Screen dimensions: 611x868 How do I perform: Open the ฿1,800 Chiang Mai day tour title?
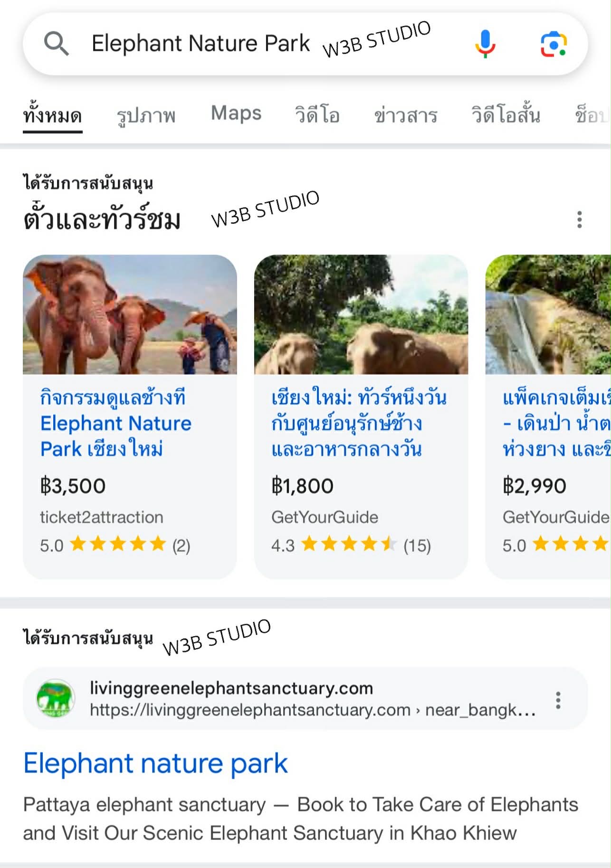pos(359,423)
